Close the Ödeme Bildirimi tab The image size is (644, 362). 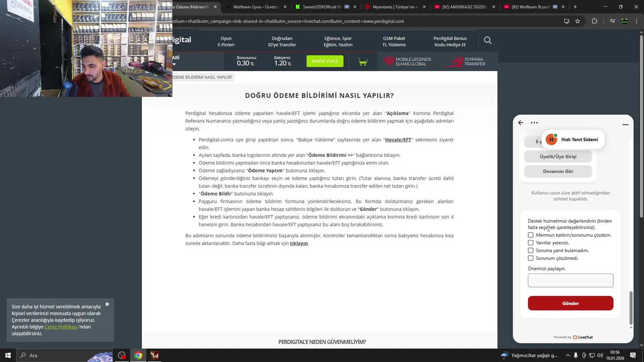215,7
